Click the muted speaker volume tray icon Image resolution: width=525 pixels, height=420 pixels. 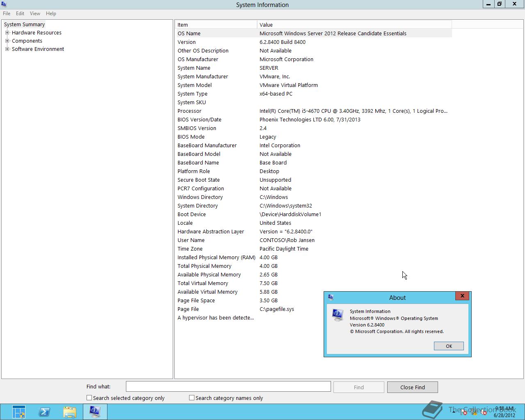click(484, 412)
